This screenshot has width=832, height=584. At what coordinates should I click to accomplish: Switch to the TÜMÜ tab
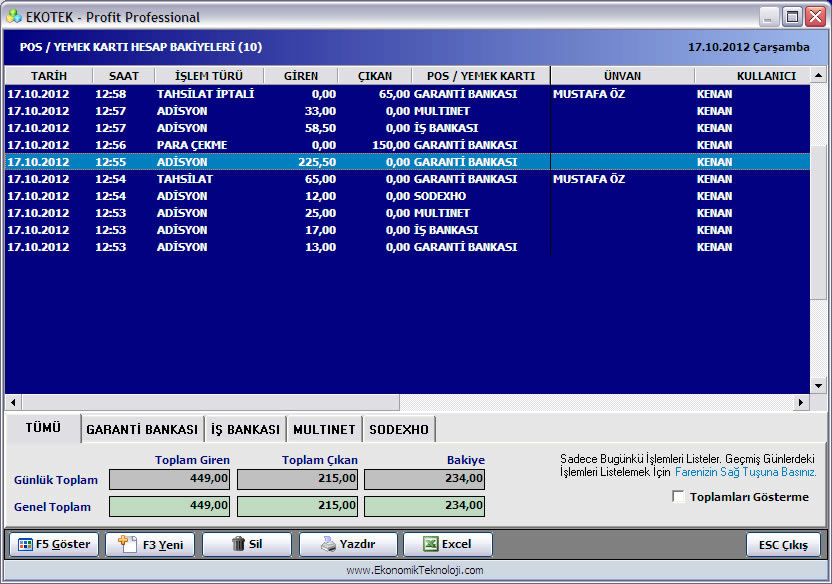click(x=43, y=428)
